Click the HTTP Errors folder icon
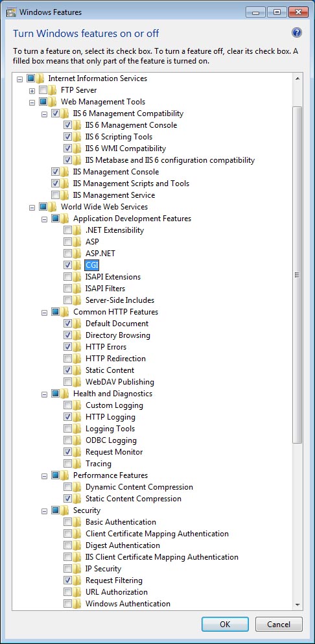This screenshot has width=315, height=644. (x=77, y=346)
